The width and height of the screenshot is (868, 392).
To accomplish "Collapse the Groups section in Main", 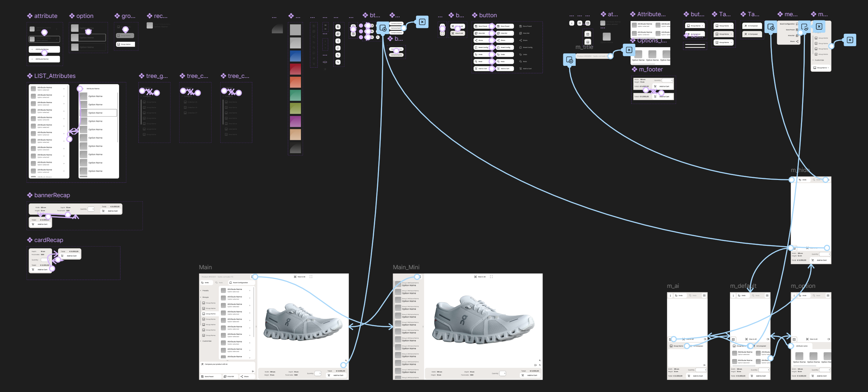I will pos(205,297).
